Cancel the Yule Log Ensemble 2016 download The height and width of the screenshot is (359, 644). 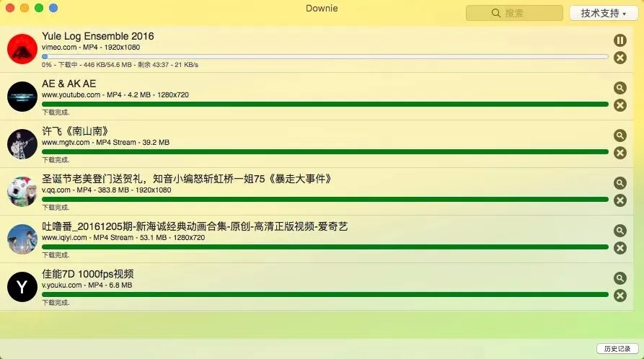point(619,58)
